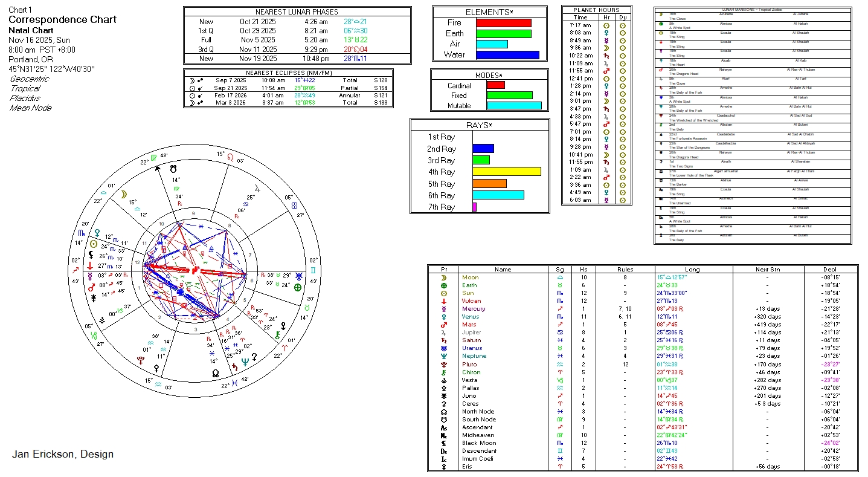Select the Mars glyph in the planet table

click(x=444, y=325)
